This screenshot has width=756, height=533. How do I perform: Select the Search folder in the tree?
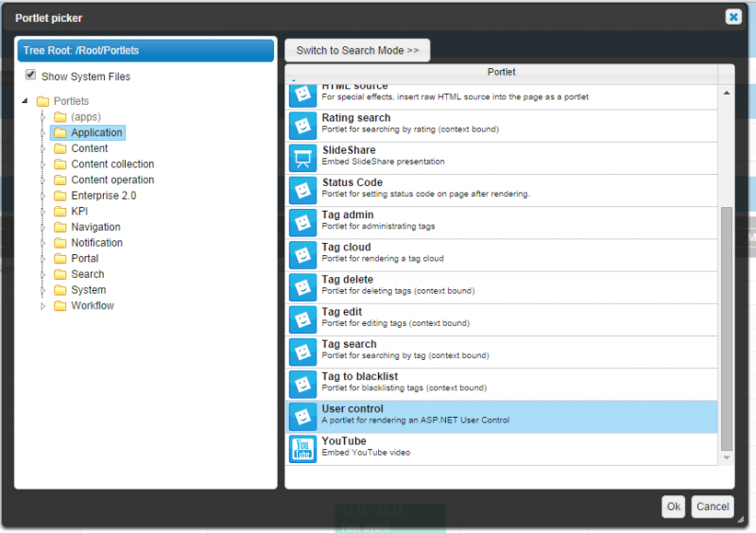pos(88,274)
